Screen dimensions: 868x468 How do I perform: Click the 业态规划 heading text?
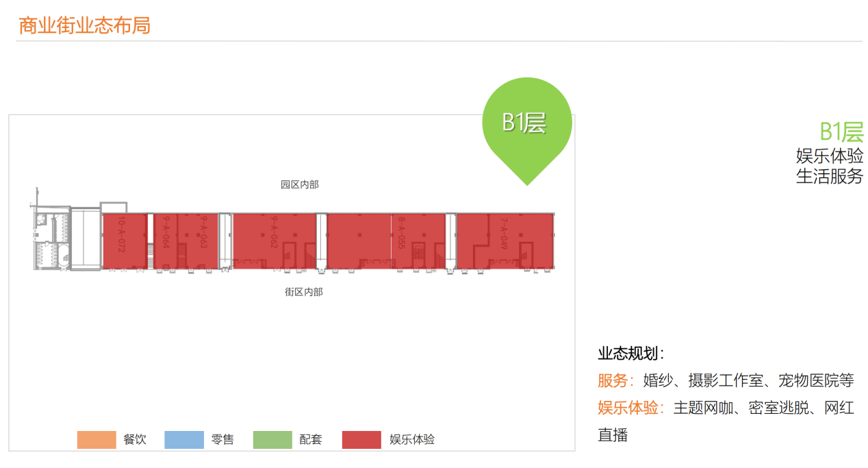[x=630, y=354]
